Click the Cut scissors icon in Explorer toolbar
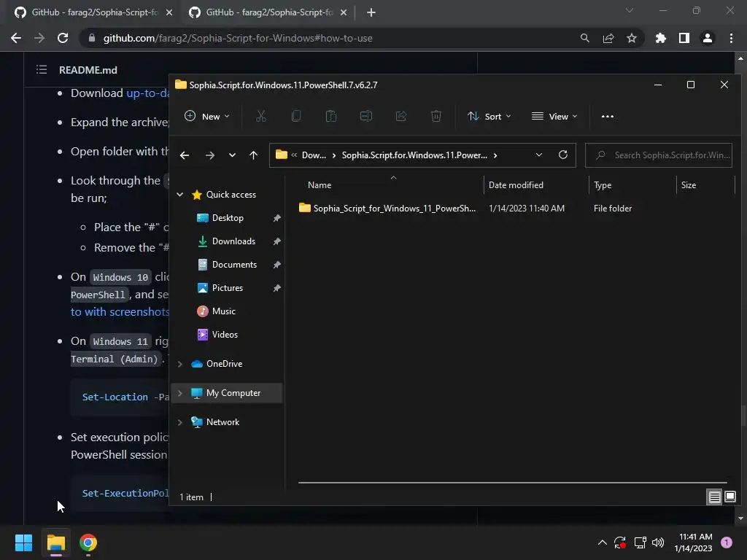Viewport: 747px width, 560px height. pyautogui.click(x=261, y=117)
